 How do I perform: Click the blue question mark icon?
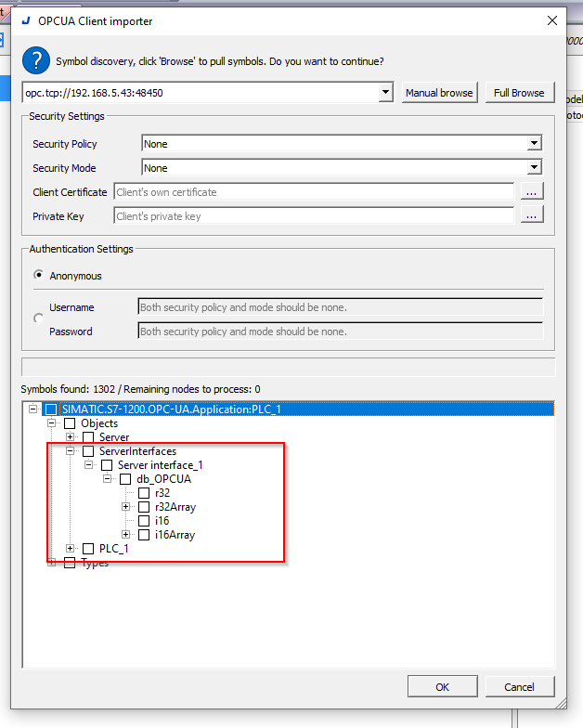35,61
